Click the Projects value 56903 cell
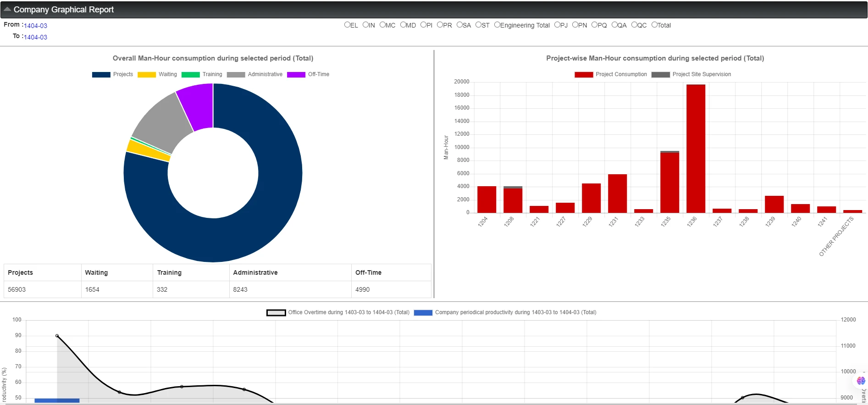 point(43,289)
